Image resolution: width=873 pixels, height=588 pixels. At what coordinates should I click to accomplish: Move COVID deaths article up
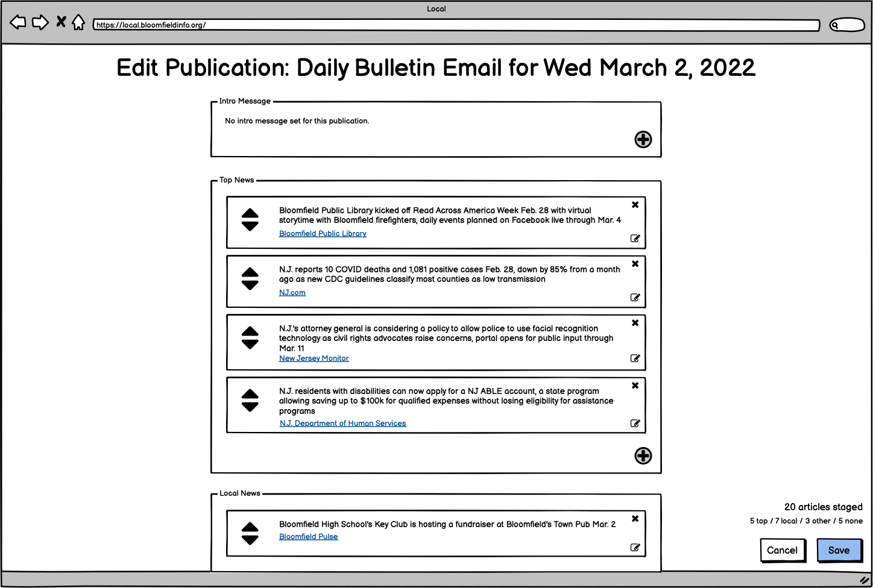[x=250, y=272]
